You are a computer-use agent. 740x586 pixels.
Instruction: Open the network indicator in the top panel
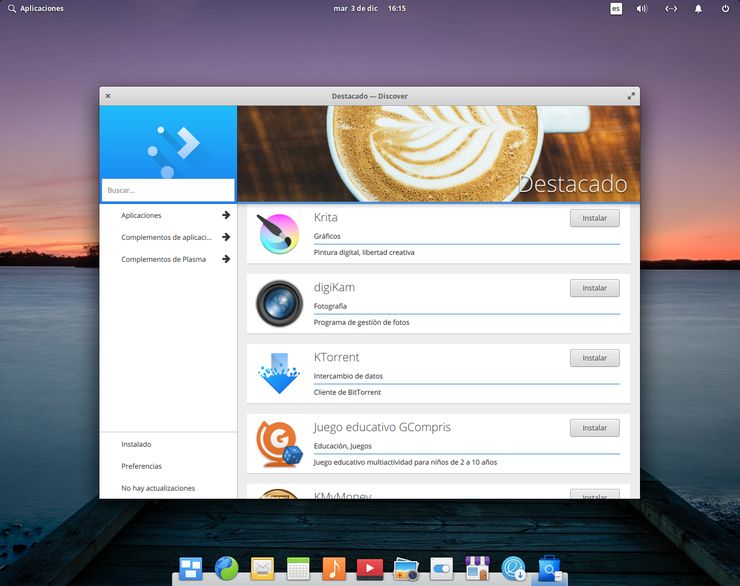pyautogui.click(x=671, y=8)
